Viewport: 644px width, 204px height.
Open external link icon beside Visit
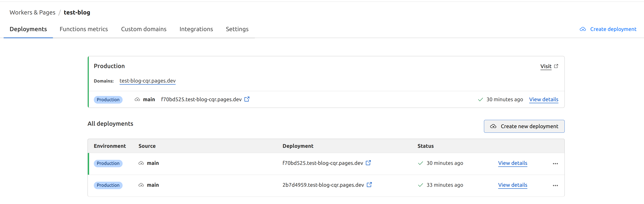[x=556, y=66]
